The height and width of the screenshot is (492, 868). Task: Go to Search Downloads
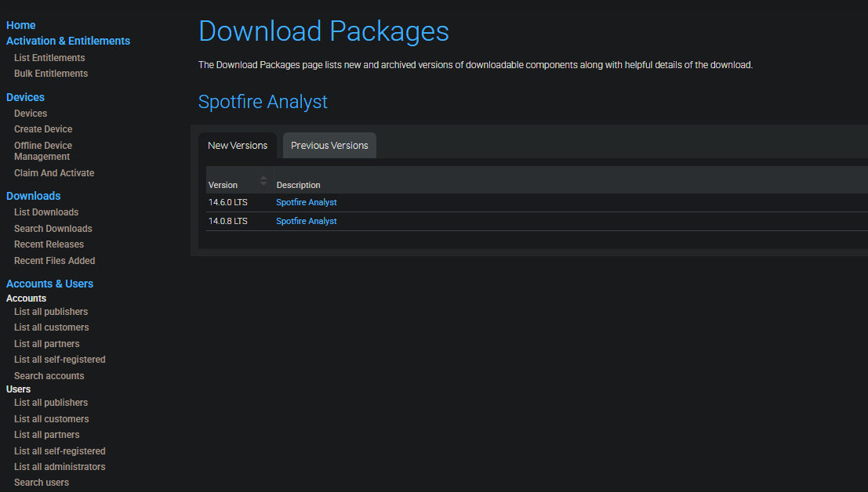(53, 229)
